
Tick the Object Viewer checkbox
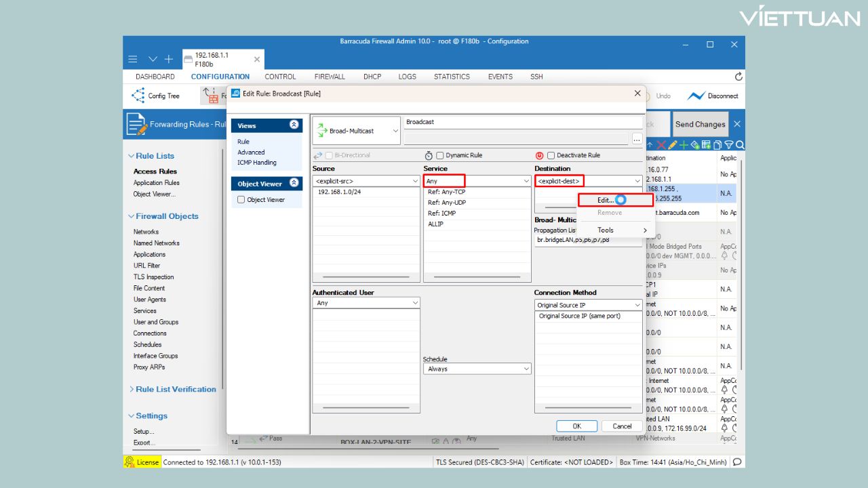(241, 200)
